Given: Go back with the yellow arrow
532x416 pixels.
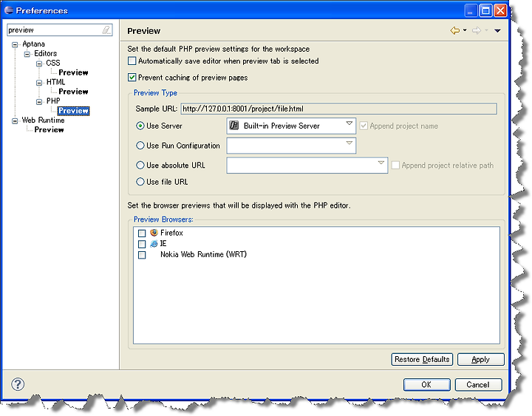Looking at the screenshot, I should click(x=454, y=30).
